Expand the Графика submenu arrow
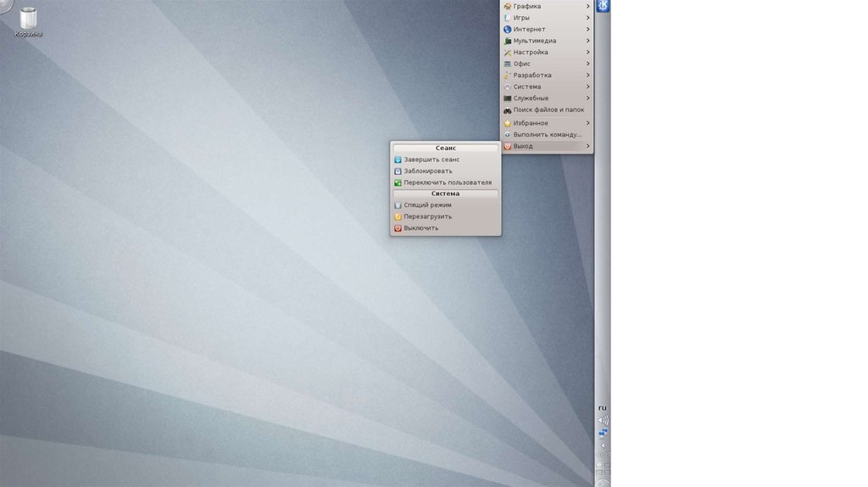 tap(587, 7)
